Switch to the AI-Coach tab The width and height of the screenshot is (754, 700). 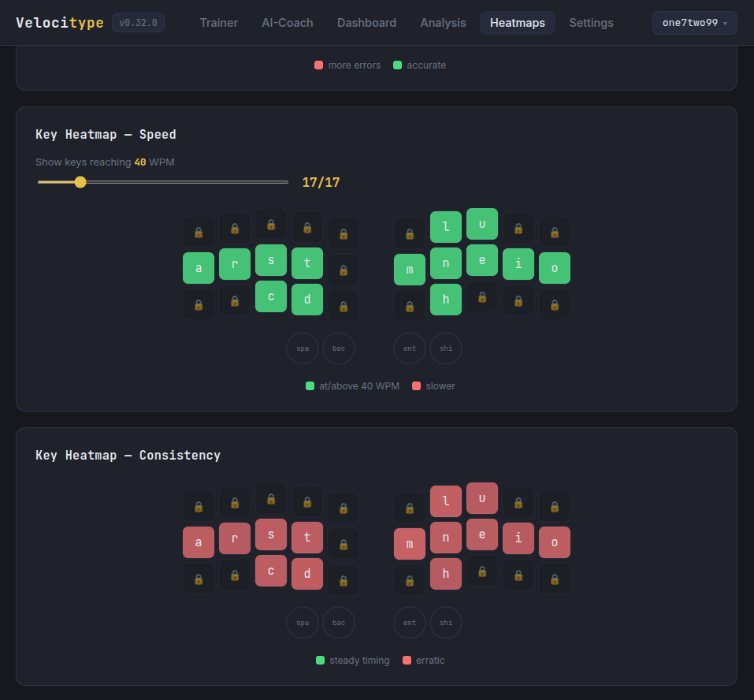click(x=287, y=23)
